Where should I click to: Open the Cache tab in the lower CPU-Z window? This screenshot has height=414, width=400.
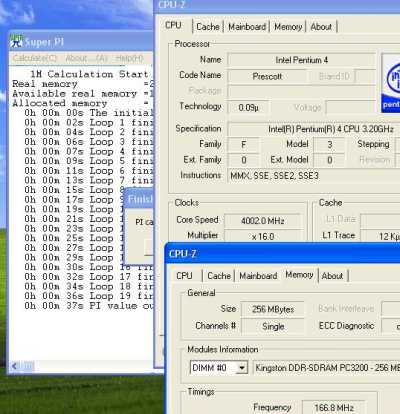click(x=219, y=276)
